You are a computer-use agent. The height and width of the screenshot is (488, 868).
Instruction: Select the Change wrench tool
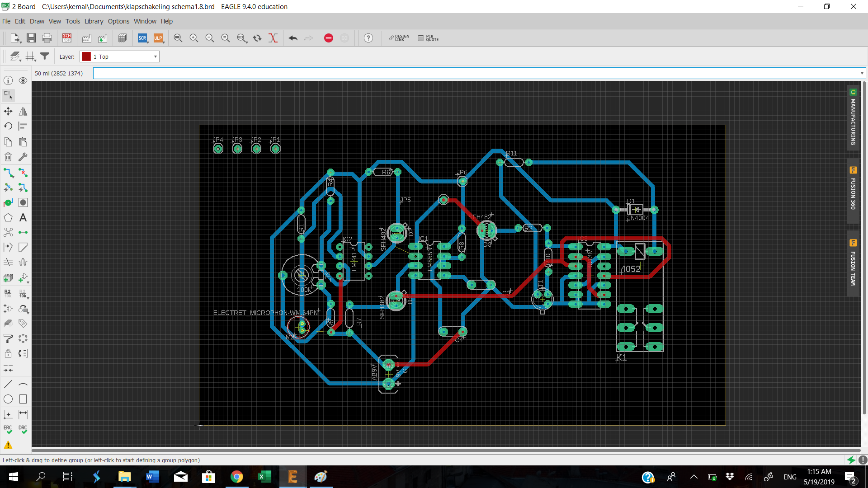coord(23,157)
